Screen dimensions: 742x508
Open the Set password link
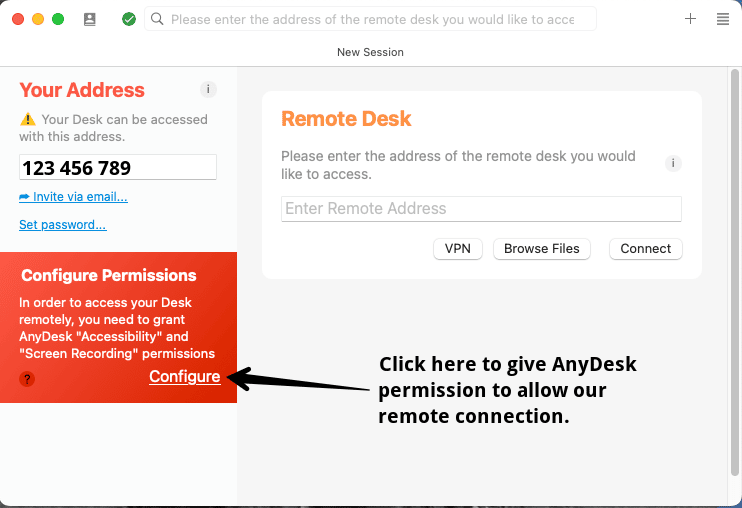(63, 225)
